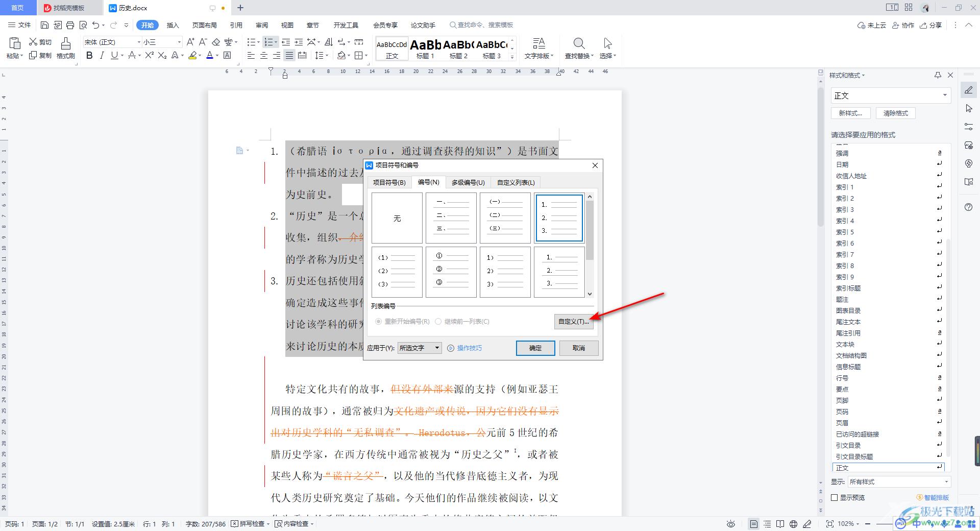Click the help icon in right sidebar

coord(969,207)
